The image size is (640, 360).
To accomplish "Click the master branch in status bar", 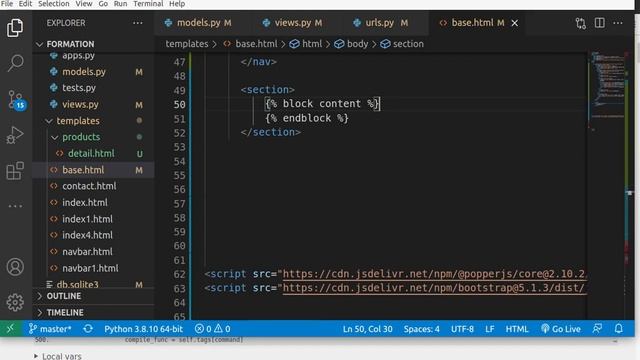I will pyautogui.click(x=50, y=329).
